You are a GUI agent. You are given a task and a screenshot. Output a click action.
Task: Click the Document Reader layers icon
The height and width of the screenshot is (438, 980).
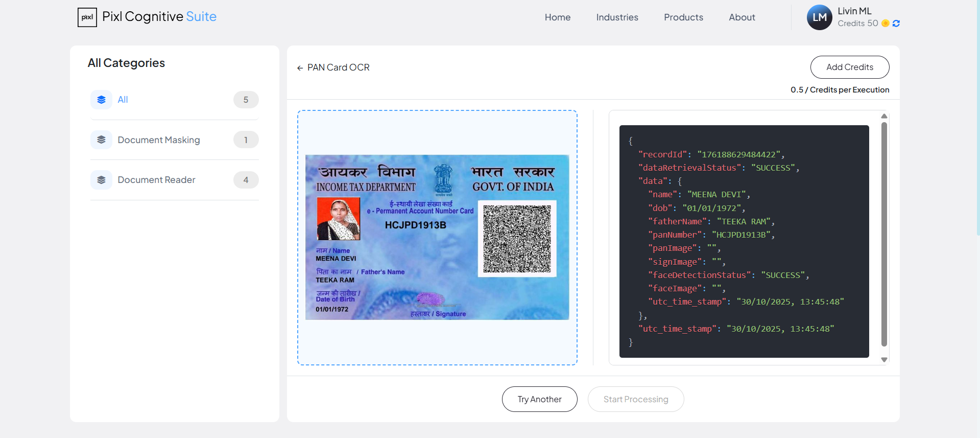[x=101, y=180]
